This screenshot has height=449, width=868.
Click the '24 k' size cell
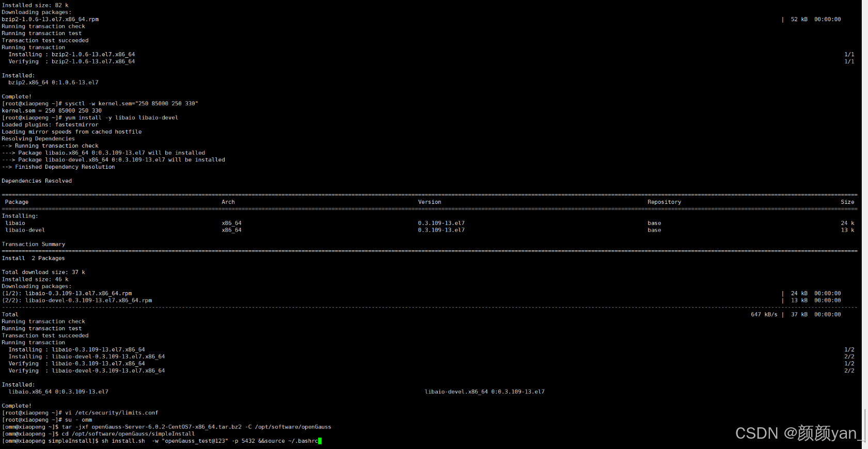(847, 223)
